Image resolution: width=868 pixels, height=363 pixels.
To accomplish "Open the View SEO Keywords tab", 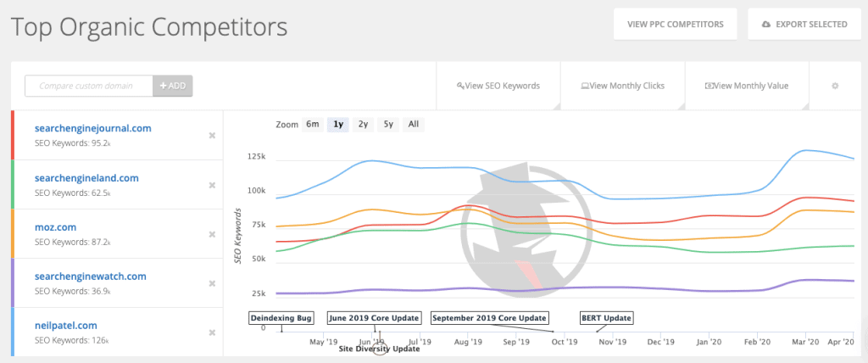I will pos(498,86).
